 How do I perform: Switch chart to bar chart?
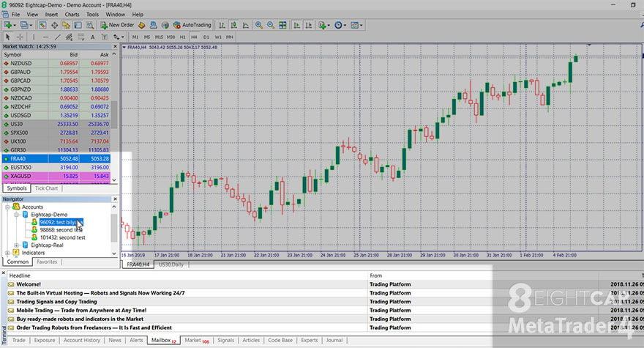coord(222,25)
